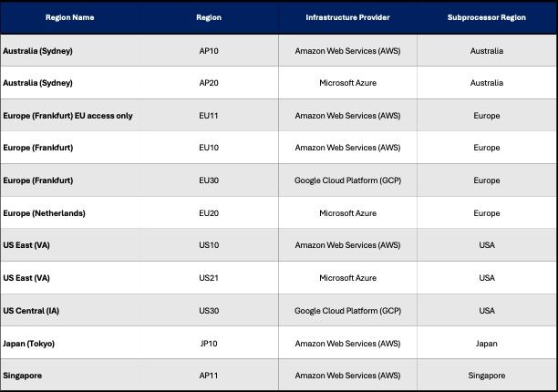Select the EU10 region code
558x392 pixels.
tap(209, 148)
